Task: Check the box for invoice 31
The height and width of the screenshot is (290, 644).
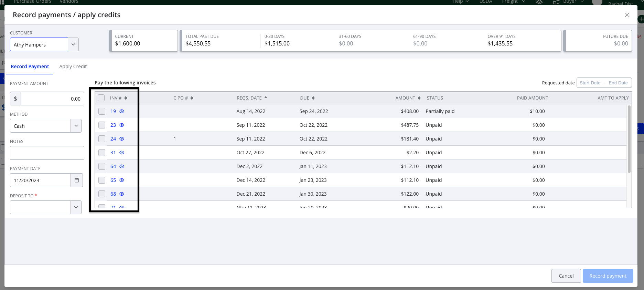Action: click(102, 153)
